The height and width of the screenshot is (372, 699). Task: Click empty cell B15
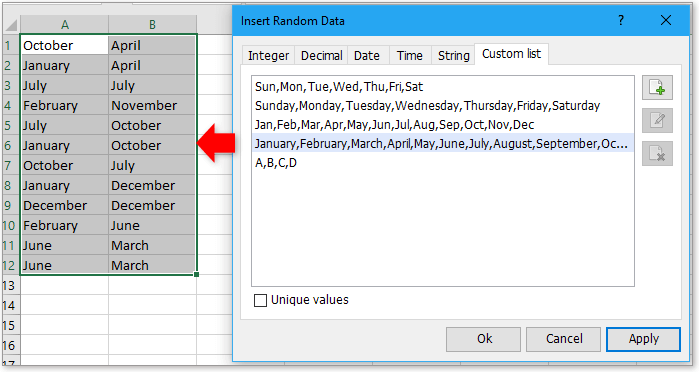tap(152, 326)
